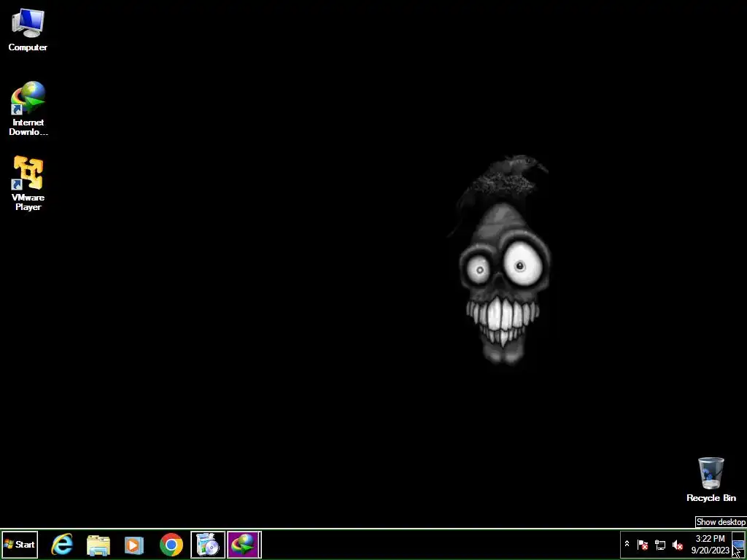Show hidden system tray icons
Screen dimensions: 747x560
[x=627, y=544]
